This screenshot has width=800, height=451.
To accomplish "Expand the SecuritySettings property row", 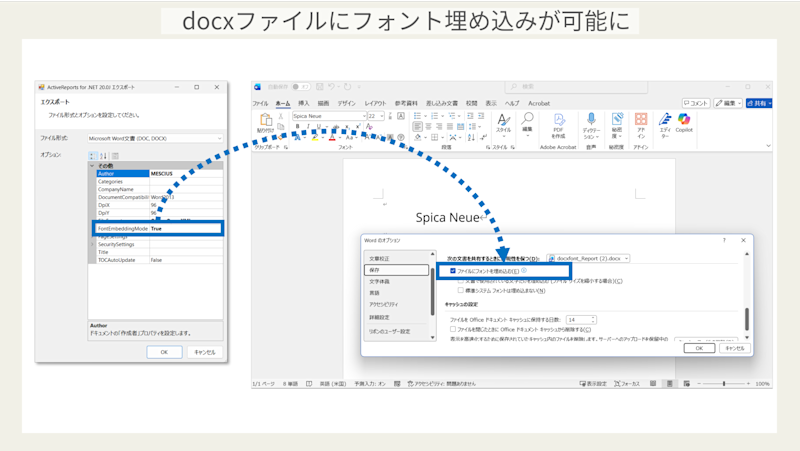I will [x=92, y=244].
